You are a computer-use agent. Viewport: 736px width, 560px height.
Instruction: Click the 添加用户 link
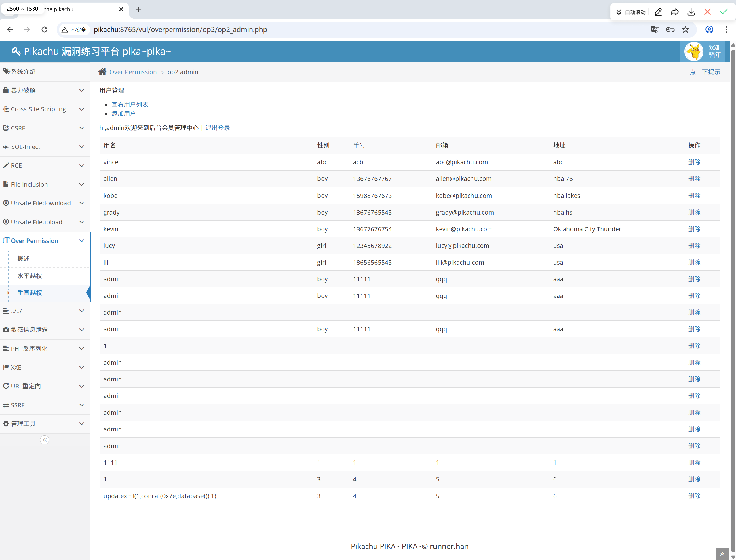point(123,114)
